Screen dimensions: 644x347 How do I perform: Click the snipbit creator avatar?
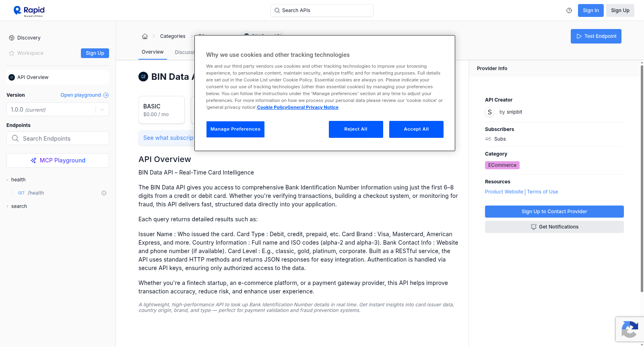(x=490, y=112)
